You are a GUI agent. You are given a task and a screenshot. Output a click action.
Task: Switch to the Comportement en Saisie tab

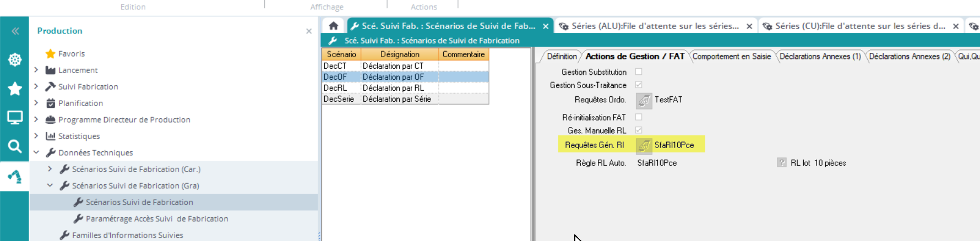[731, 56]
